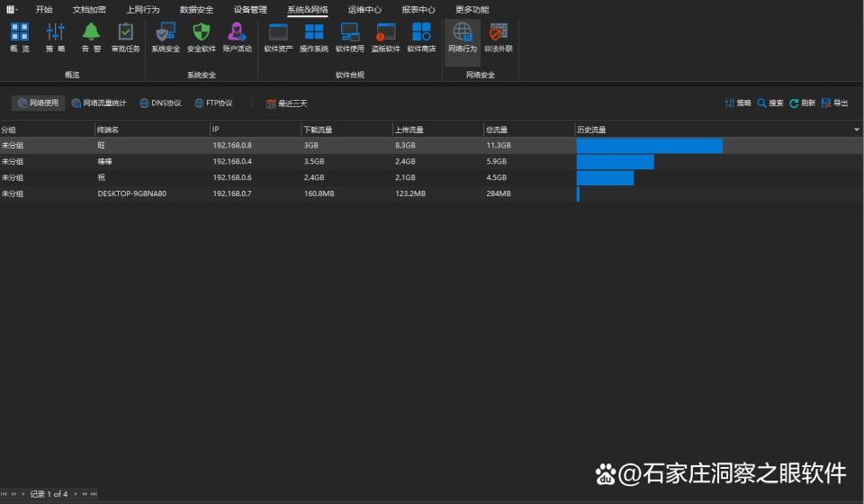864x504 pixels.
Task: Sort by the IP column header
Action: coord(256,130)
